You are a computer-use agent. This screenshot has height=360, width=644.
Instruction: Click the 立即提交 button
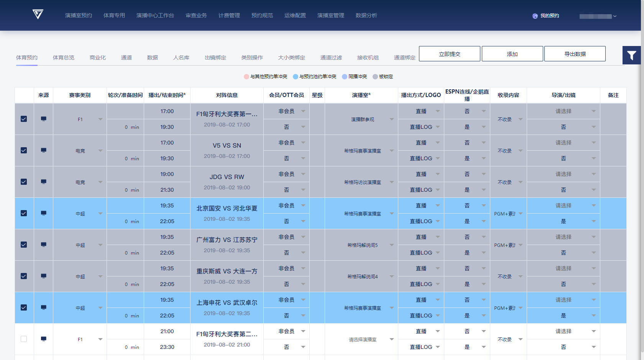(x=450, y=54)
